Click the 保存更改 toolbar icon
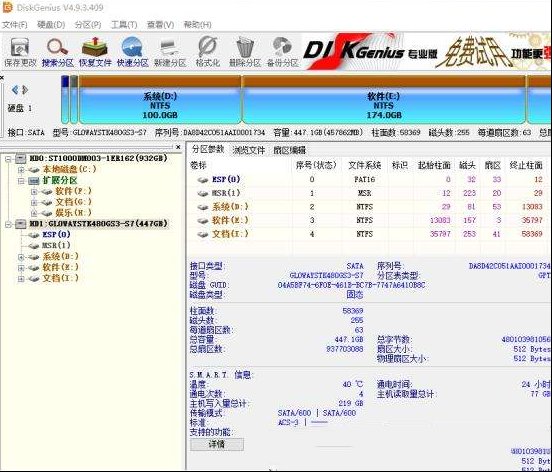 click(x=20, y=52)
